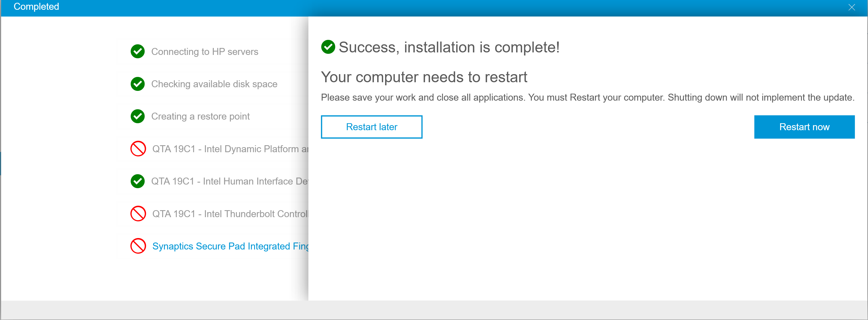
Task: Click the Restart later button
Action: [x=371, y=127]
